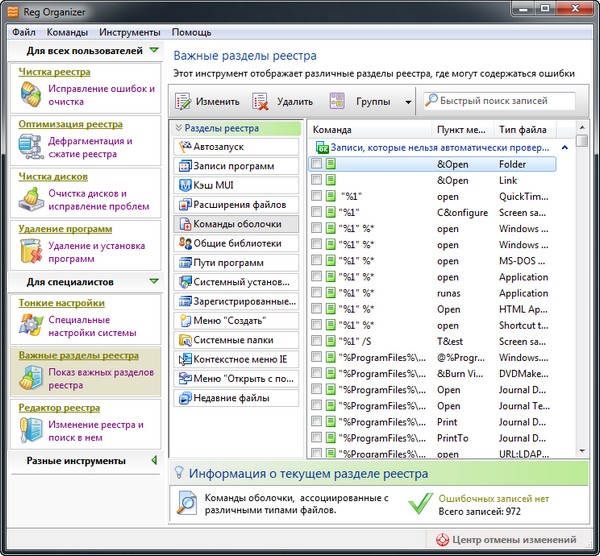Expand the Разные инструменты section

pos(153,461)
